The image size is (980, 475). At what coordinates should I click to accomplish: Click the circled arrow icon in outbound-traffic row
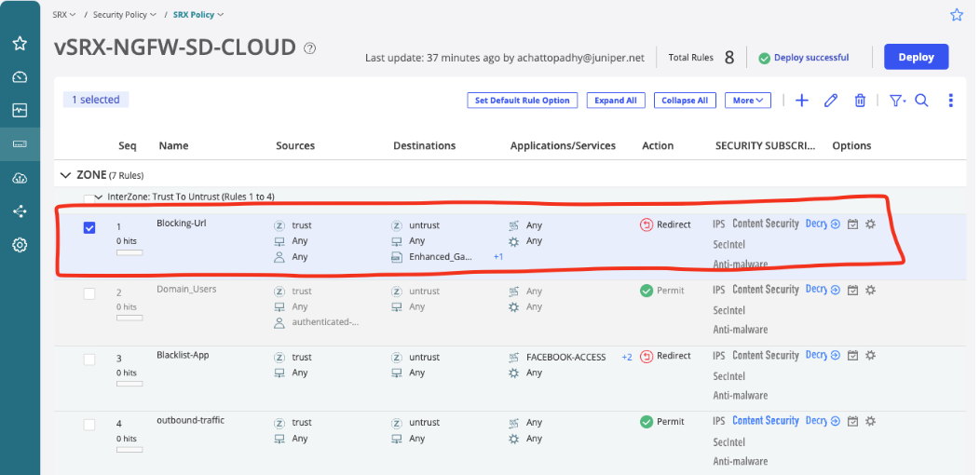click(835, 421)
